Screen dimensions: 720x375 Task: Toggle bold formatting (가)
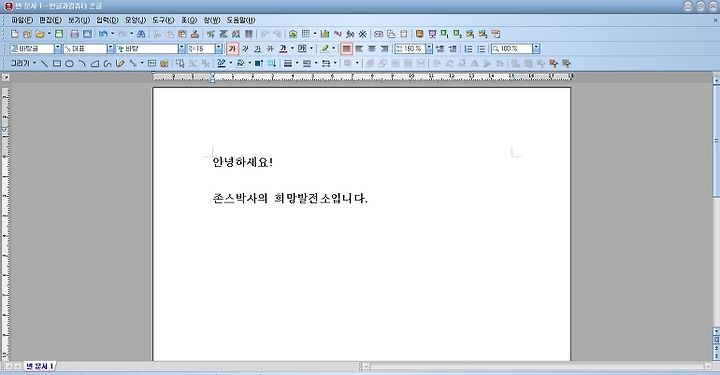(232, 49)
